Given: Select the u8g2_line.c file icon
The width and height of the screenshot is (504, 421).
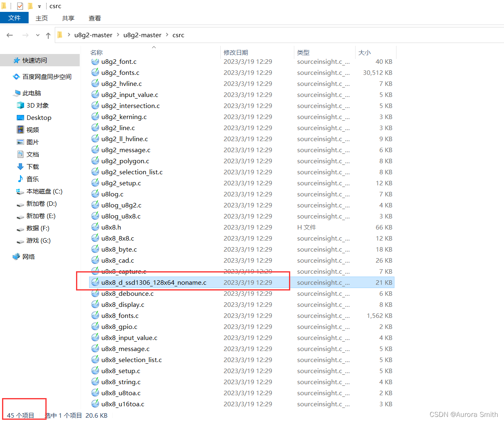Looking at the screenshot, I should click(95, 128).
